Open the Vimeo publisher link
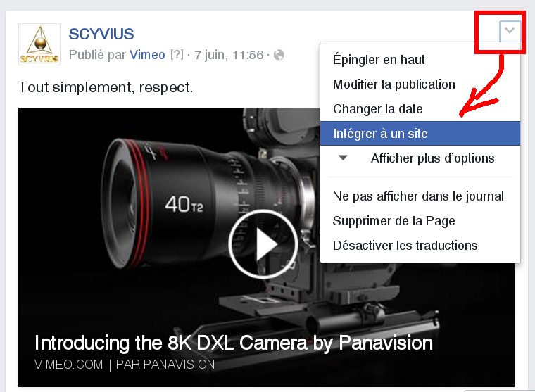The image size is (535, 392). pos(147,55)
